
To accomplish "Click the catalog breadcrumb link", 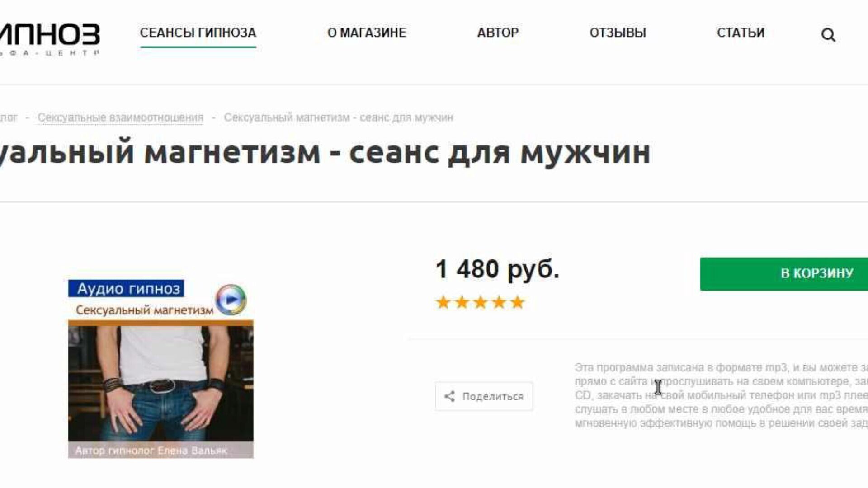I will (8, 117).
